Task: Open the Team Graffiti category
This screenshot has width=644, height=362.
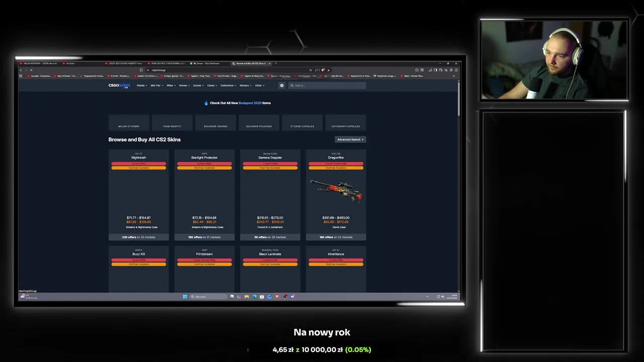Action: [172, 124]
